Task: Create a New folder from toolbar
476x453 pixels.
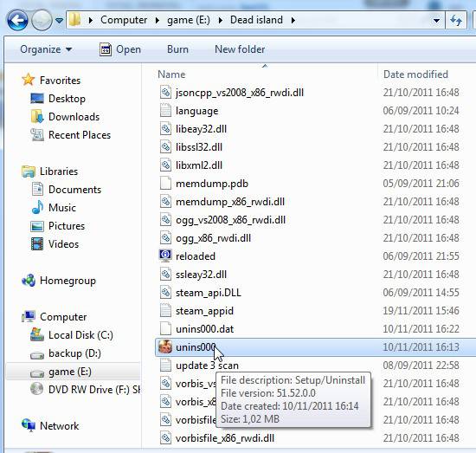Action: (240, 49)
